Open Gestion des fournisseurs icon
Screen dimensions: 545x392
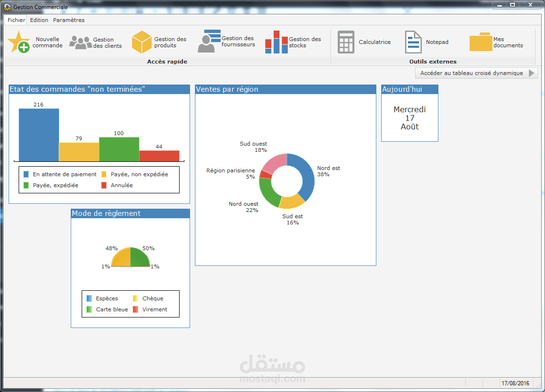(x=209, y=41)
